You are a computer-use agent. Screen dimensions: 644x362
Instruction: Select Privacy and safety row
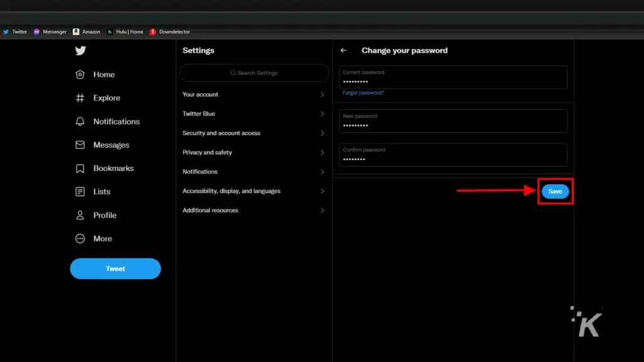[x=254, y=152]
